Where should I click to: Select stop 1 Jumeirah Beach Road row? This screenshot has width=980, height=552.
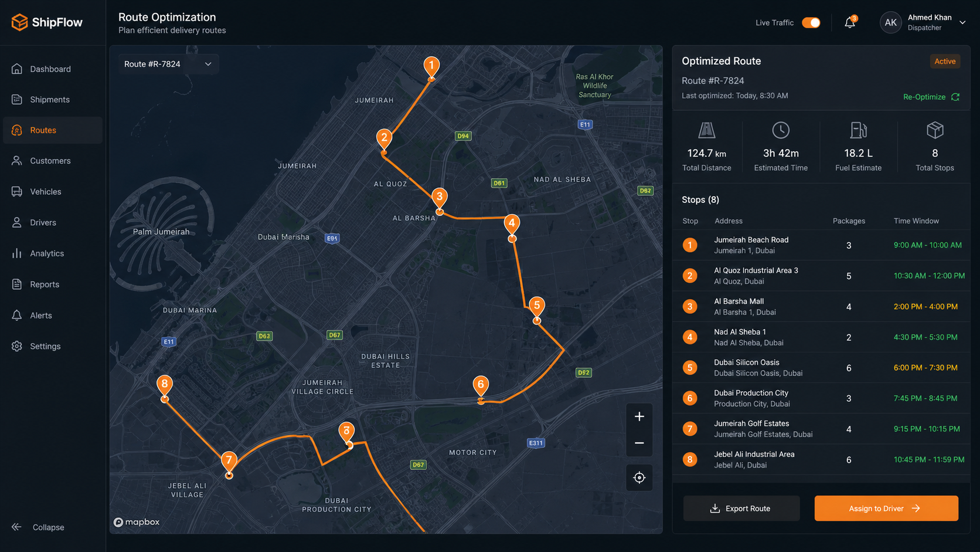(x=821, y=245)
